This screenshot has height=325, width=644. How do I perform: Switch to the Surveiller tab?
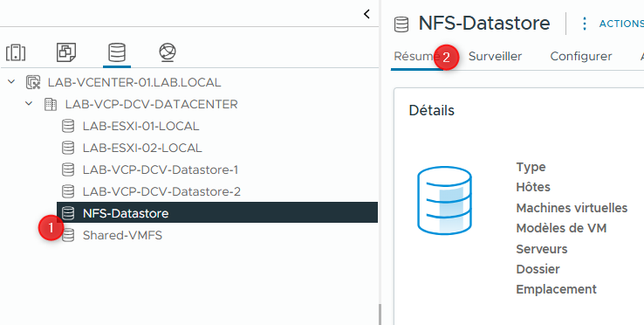click(x=495, y=57)
